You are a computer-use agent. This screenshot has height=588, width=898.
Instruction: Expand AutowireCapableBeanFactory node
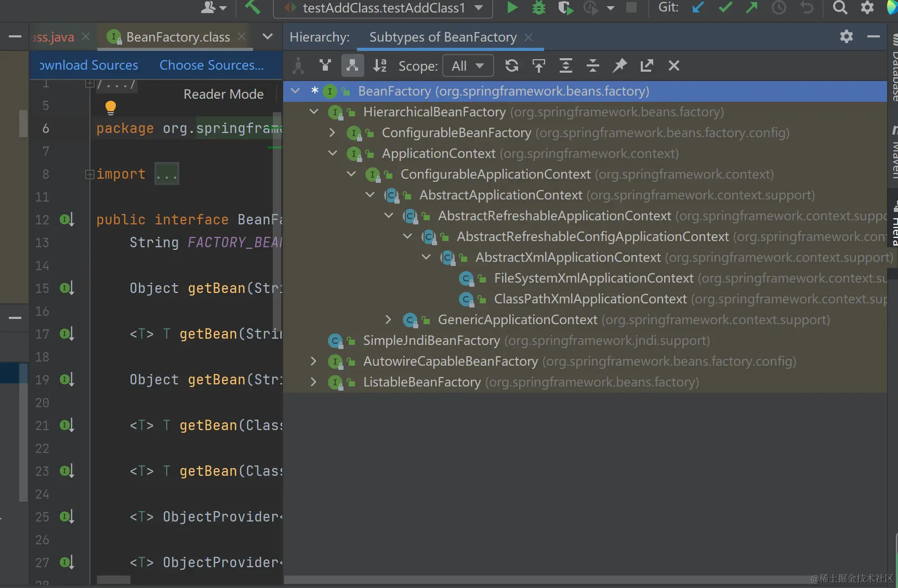pos(313,361)
